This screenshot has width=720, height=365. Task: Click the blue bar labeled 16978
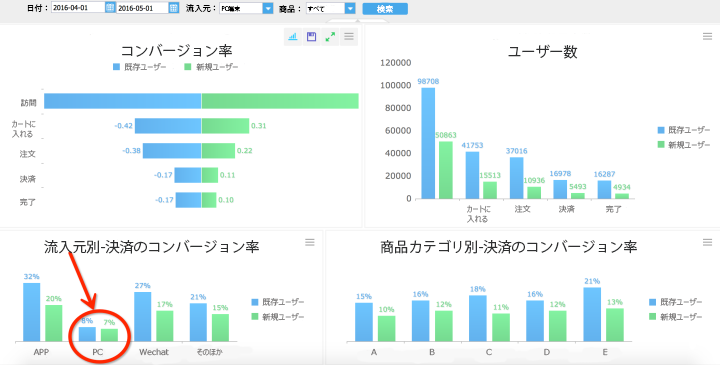[561, 189]
